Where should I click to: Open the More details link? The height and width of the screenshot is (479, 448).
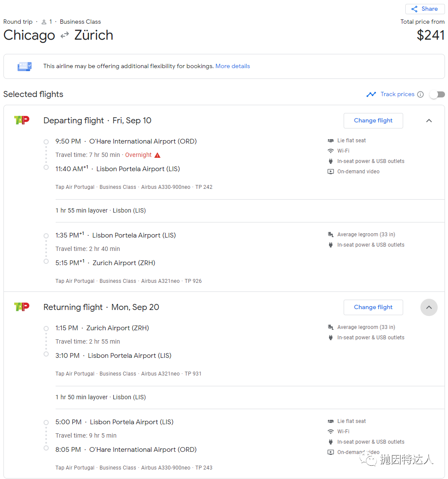click(x=232, y=66)
